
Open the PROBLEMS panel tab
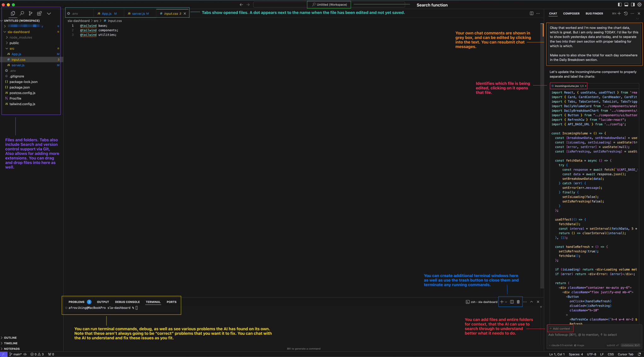click(x=76, y=302)
